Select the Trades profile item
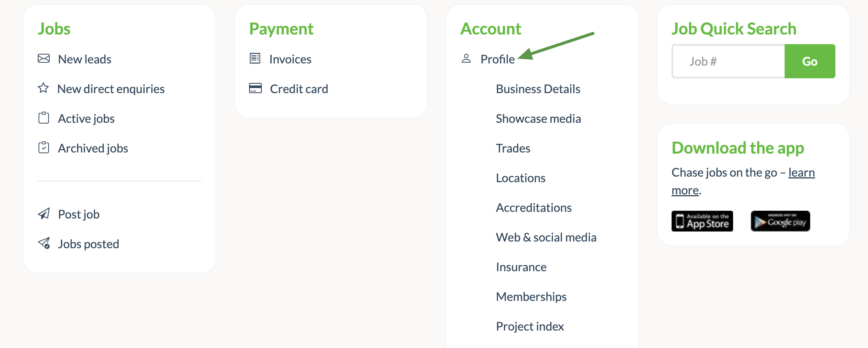This screenshot has height=348, width=868. coord(513,148)
